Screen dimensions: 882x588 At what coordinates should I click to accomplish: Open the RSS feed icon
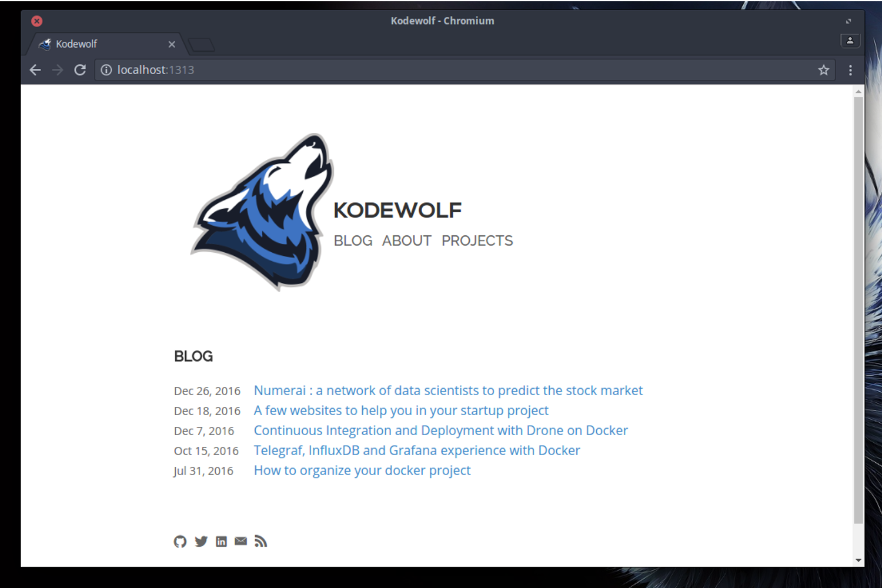click(261, 542)
